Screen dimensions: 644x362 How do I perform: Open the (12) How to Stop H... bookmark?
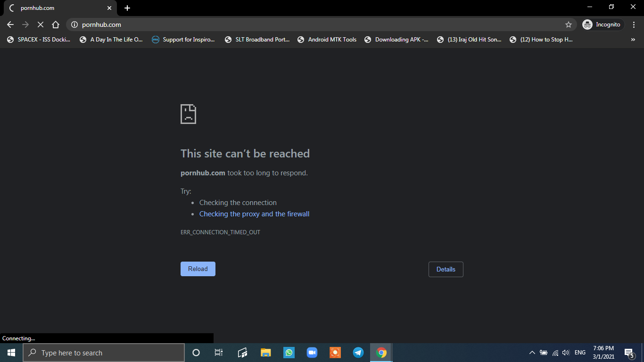[541, 40]
